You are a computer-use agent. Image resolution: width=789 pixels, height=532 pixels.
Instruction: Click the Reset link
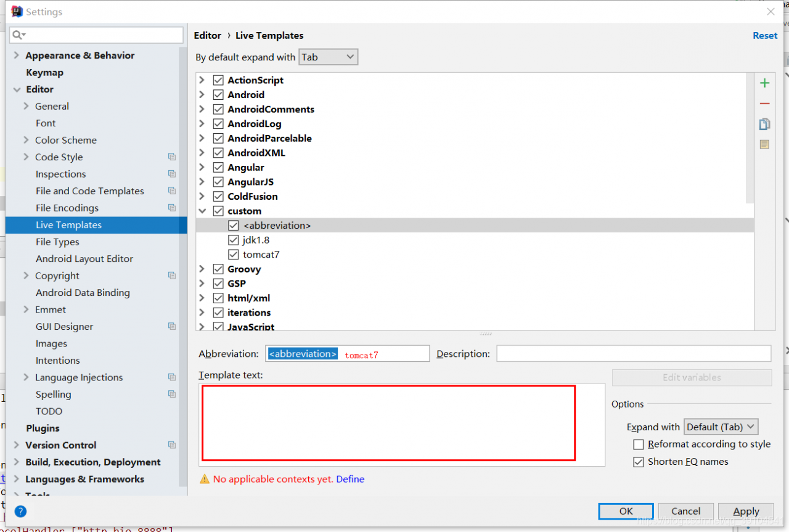[x=765, y=36]
